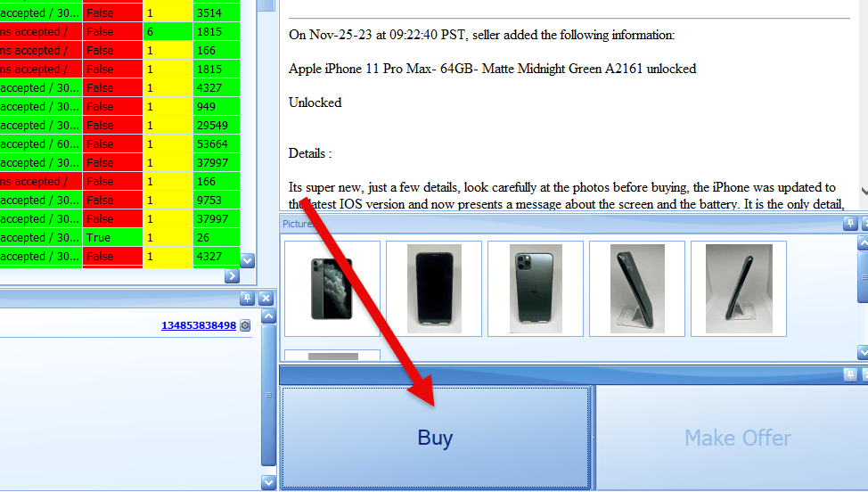
Task: Click the Buy button
Action: click(435, 438)
